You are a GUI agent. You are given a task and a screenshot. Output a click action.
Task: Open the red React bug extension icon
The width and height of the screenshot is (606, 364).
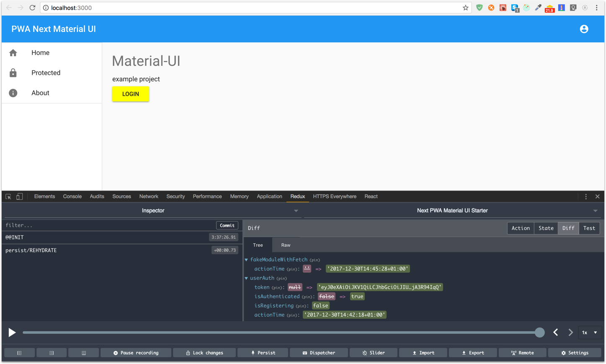pos(503,8)
